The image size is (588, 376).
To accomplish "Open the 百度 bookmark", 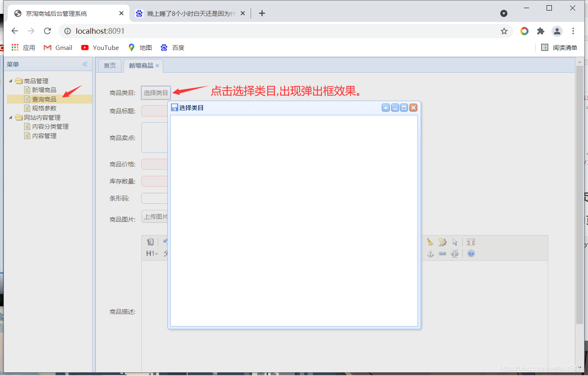I will 173,48.
